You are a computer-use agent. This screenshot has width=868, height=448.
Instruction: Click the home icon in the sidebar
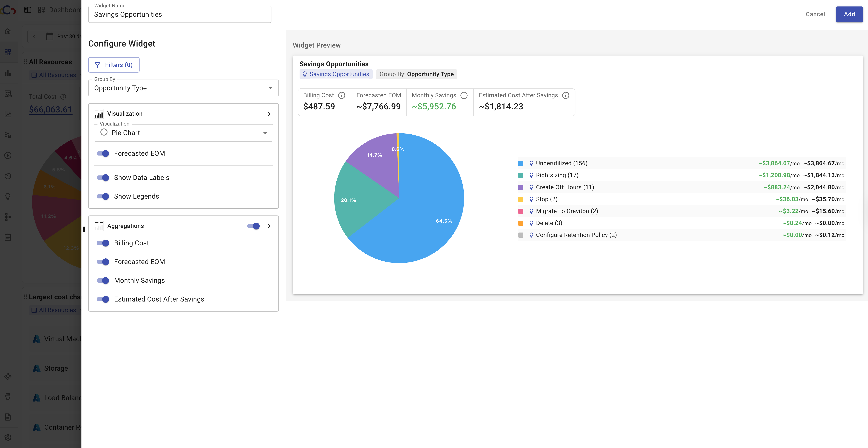coord(8,31)
